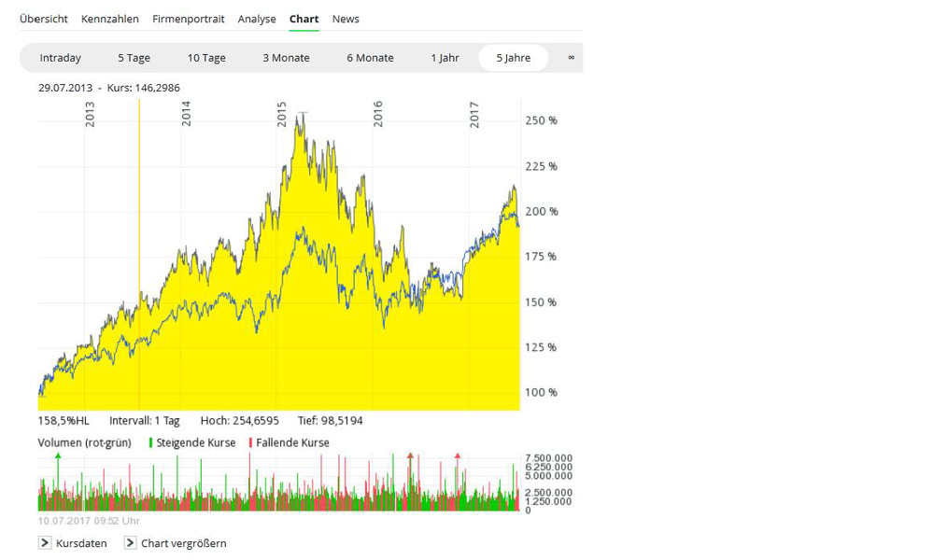Go to the Analyse tab
Viewport: 933px width, 560px height.
pos(257,19)
